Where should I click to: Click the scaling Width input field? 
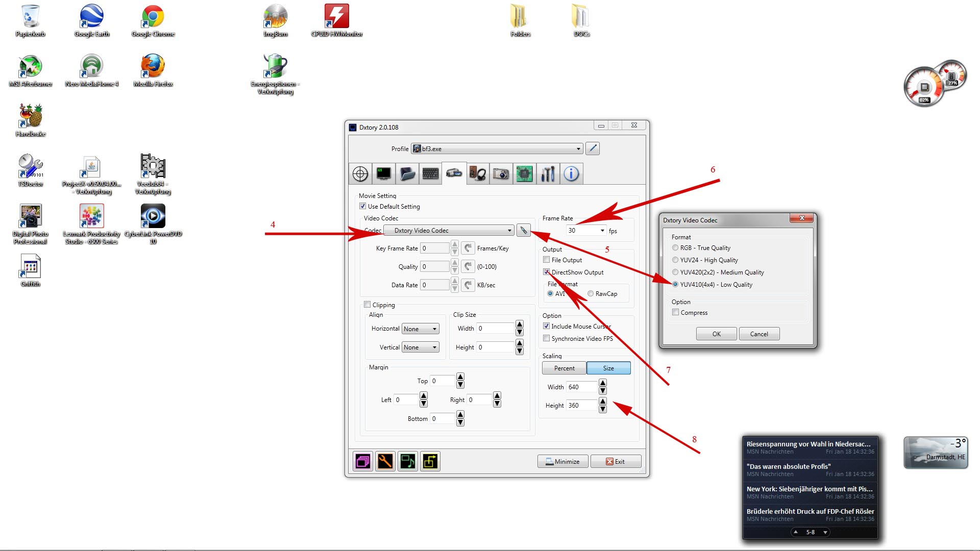[581, 387]
